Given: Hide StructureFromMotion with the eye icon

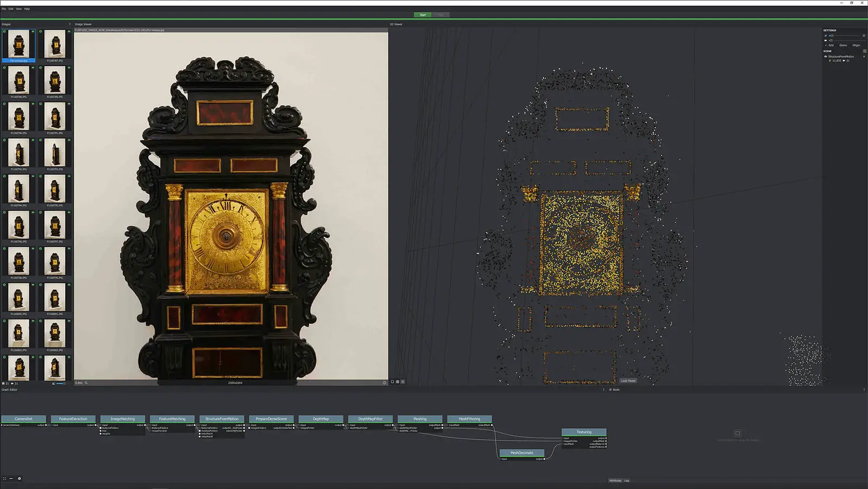Looking at the screenshot, I should pos(826,56).
